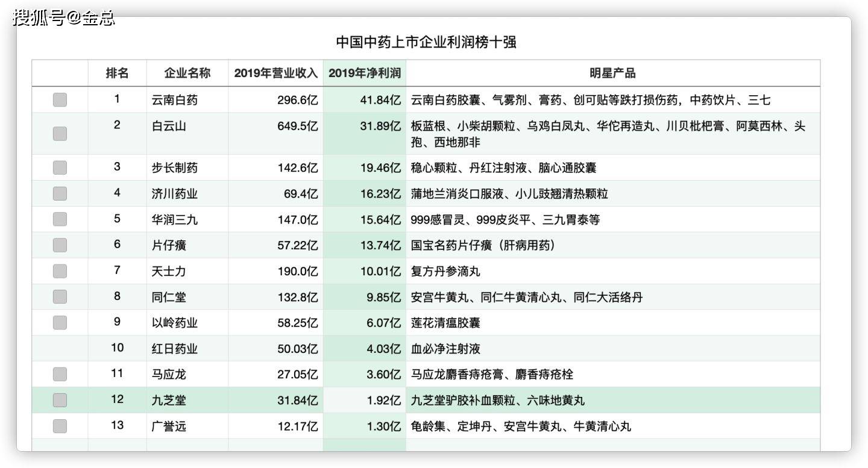Click the highlighted 2019年净利润 column header
868x468 pixels.
pos(364,73)
